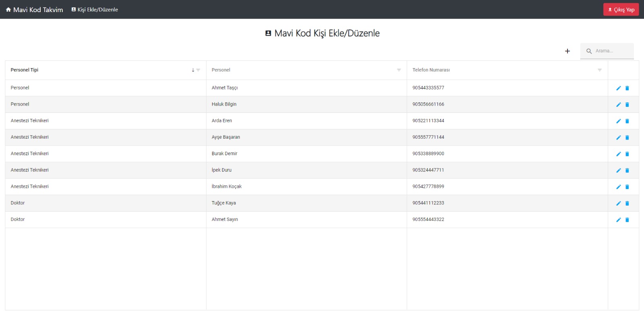Edit İbrahim Koçak's entry
The width and height of the screenshot is (644, 316).
pos(619,187)
